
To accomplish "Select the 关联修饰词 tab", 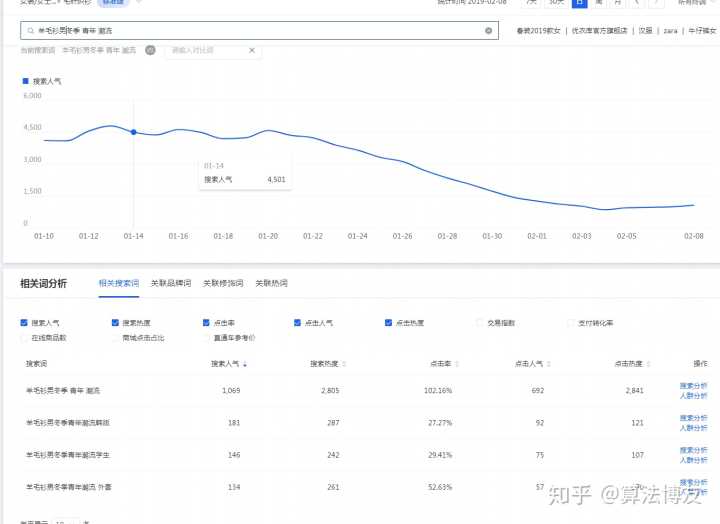I will point(223,284).
